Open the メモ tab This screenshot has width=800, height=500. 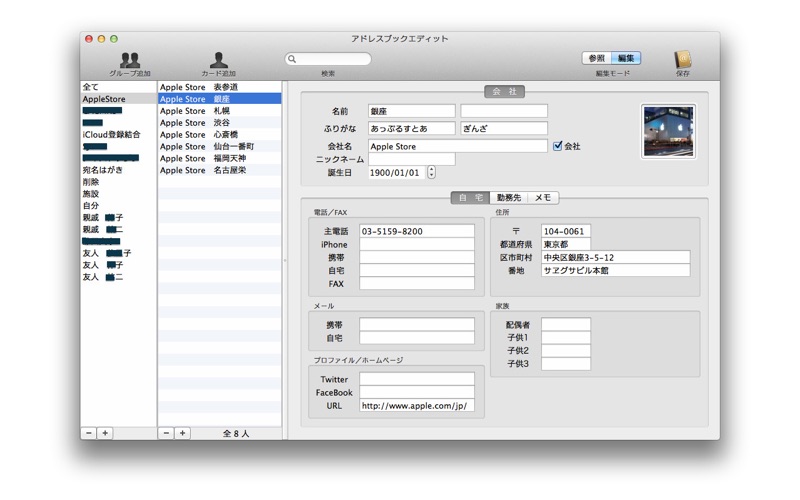(543, 197)
